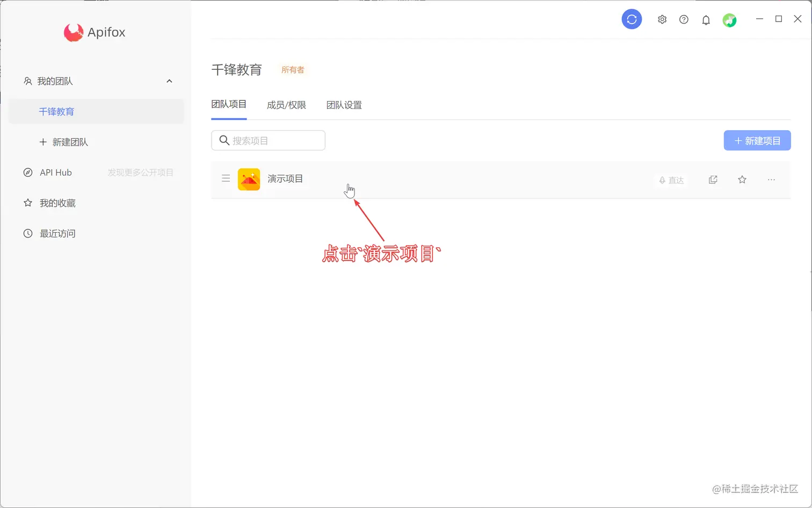
Task: Switch to the 团队项目 tab
Action: coord(229,104)
